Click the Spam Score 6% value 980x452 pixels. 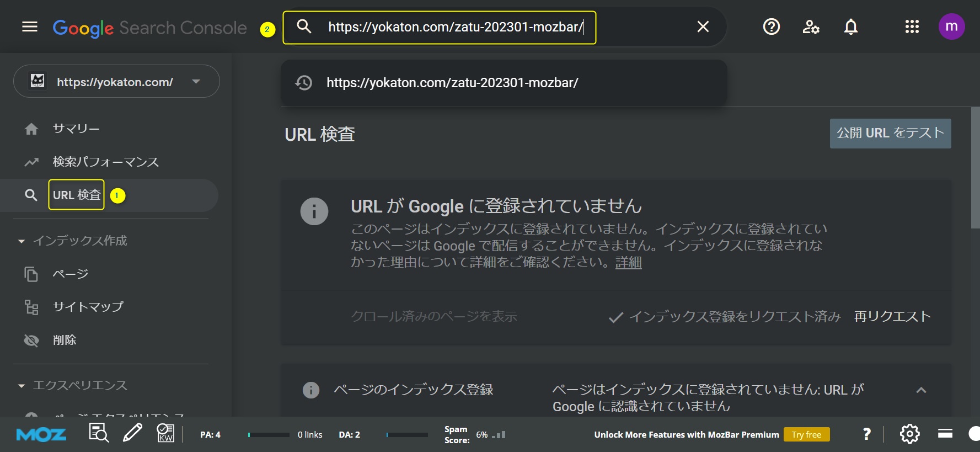coord(482,435)
